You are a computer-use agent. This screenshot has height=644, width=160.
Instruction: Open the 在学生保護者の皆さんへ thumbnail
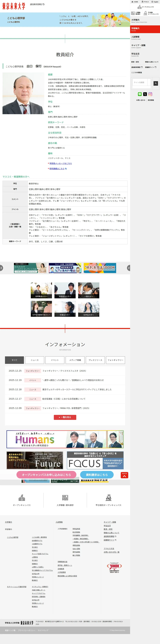pyautogui.click(x=41, y=309)
